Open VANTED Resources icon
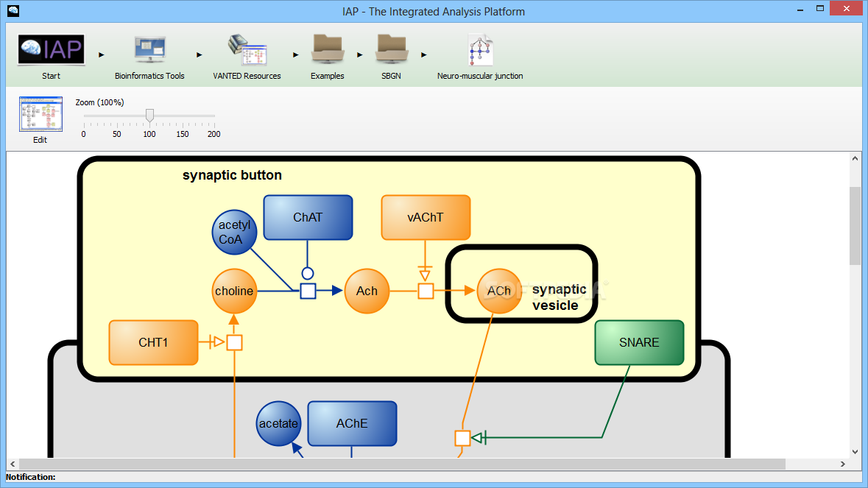Viewport: 868px width, 488px height. click(247, 50)
